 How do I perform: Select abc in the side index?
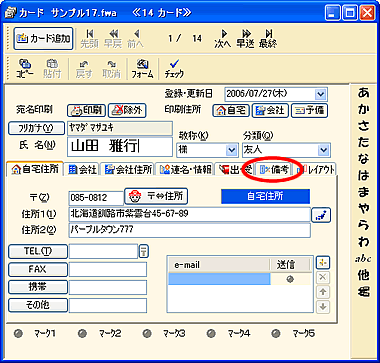pyautogui.click(x=364, y=259)
